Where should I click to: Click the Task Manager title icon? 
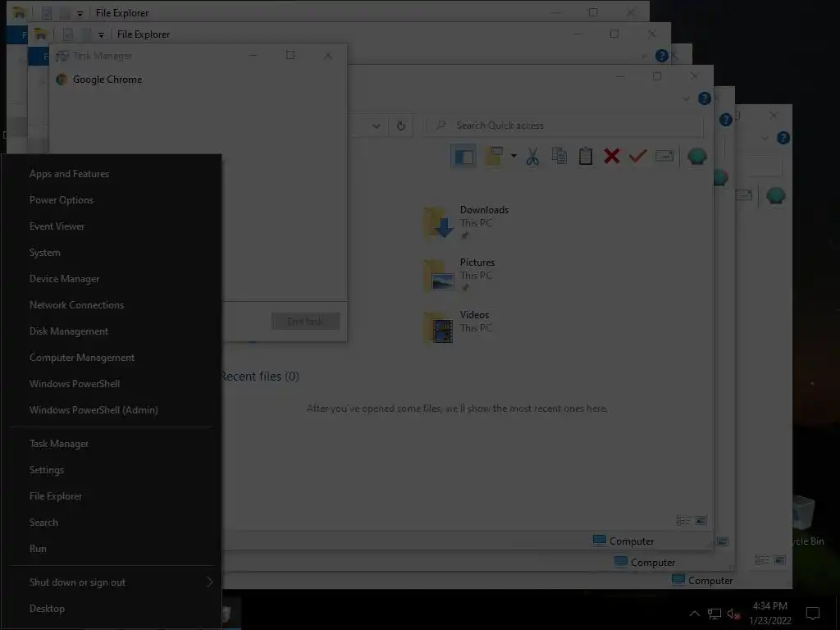62,56
